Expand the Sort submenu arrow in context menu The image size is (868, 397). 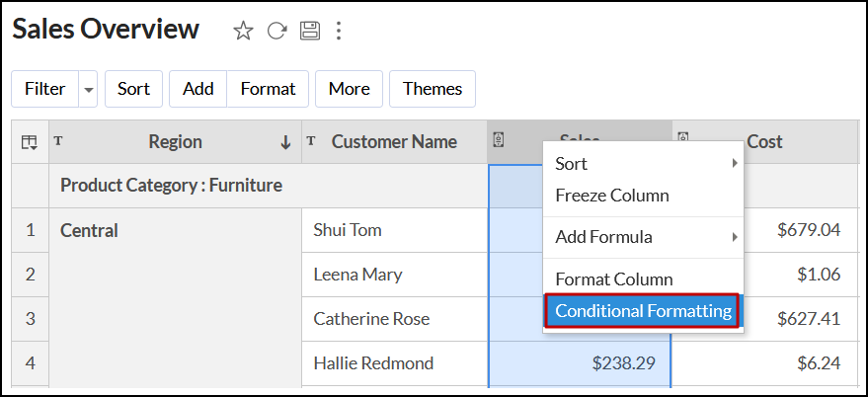point(735,164)
